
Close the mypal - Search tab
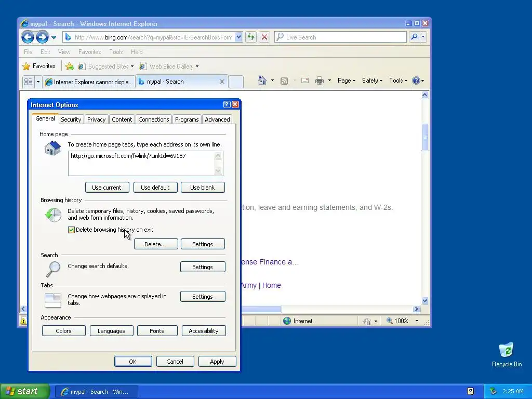222,82
